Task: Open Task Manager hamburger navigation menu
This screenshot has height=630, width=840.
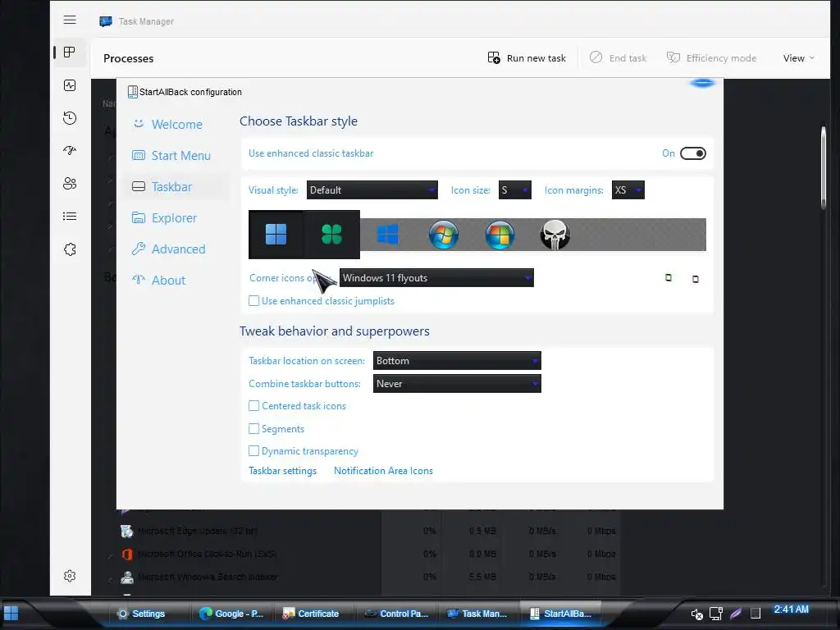Action: (x=70, y=21)
